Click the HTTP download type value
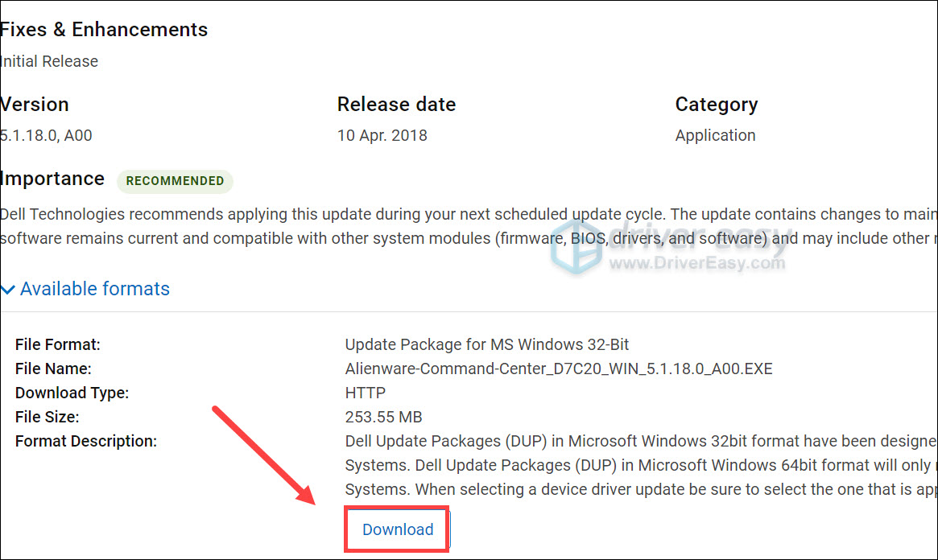Screen dimensions: 938x560 coord(365,393)
